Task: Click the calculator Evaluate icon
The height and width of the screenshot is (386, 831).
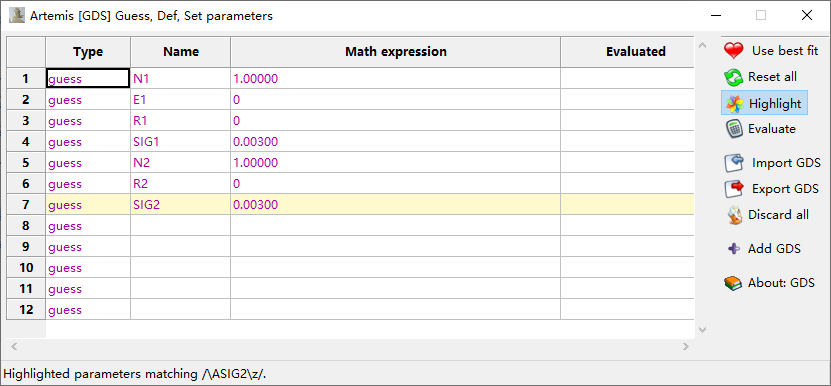Action: (x=734, y=129)
